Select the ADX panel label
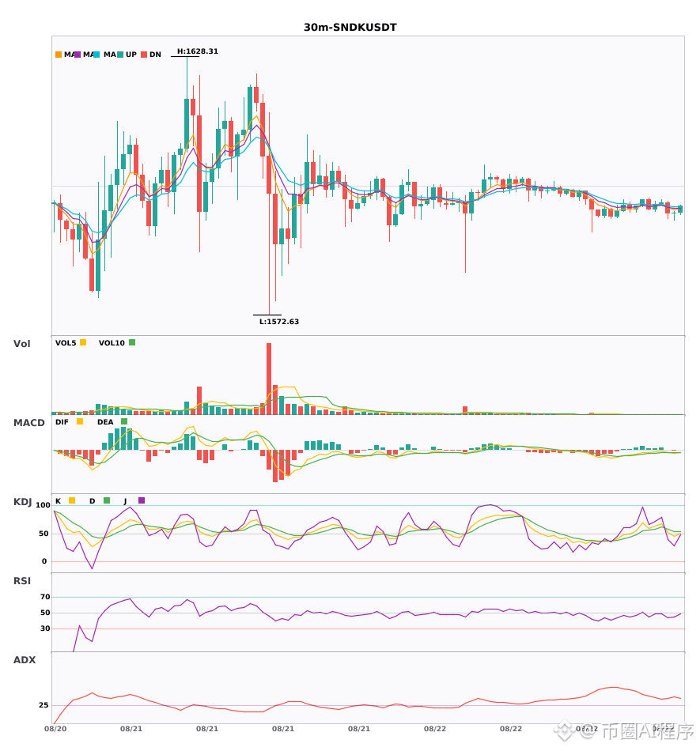Screen dimensions: 700x751 tap(25, 660)
